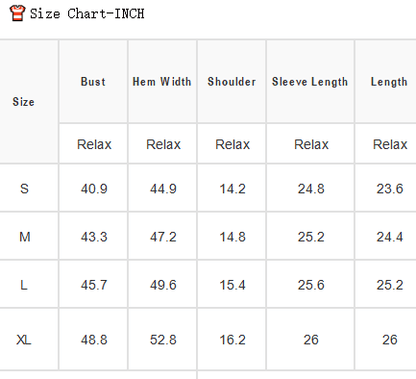Click the Relax cell under Bust
416x379 pixels.
(94, 144)
